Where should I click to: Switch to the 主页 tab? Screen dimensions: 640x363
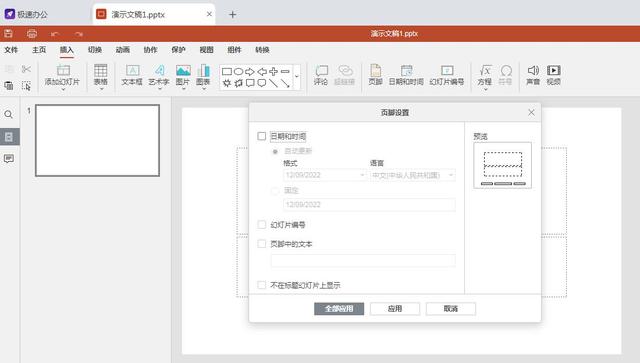click(39, 50)
